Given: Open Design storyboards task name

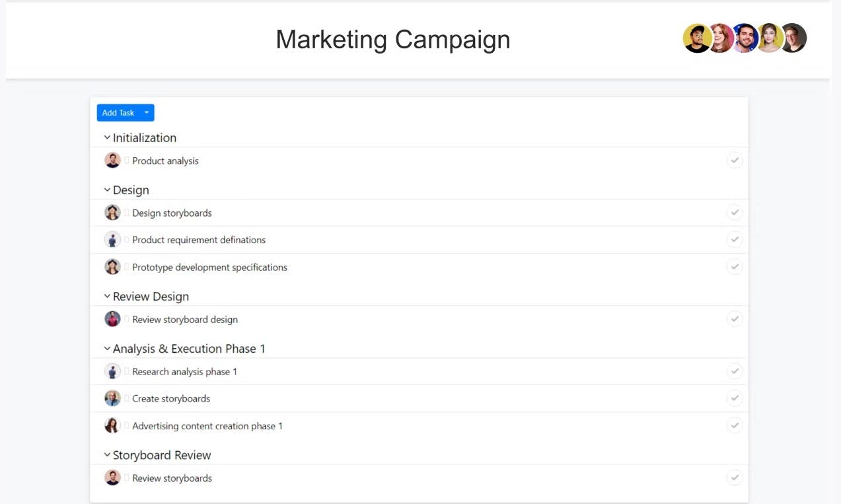Looking at the screenshot, I should tap(172, 213).
